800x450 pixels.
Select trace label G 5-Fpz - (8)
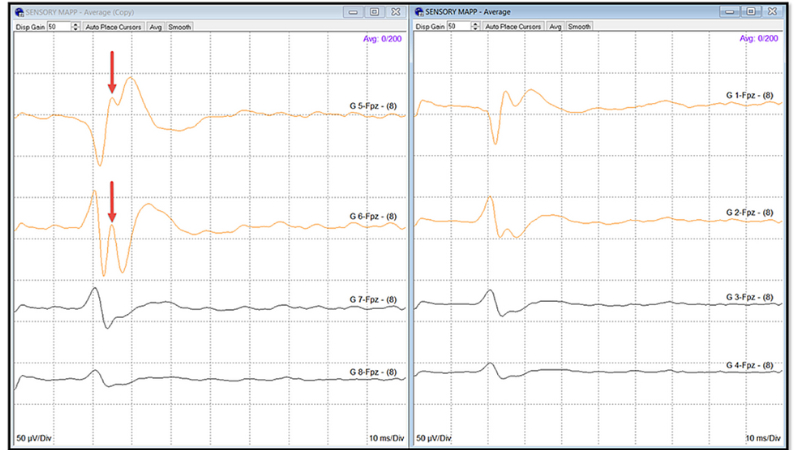373,106
